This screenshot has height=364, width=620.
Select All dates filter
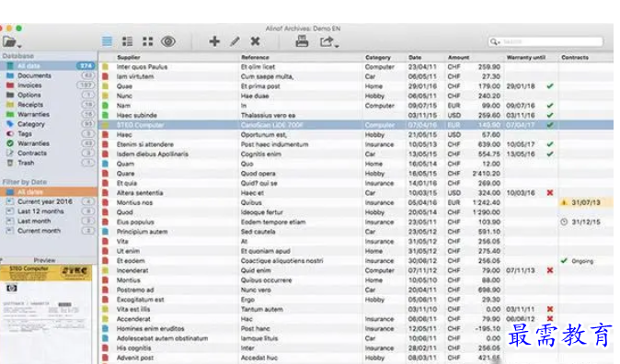pyautogui.click(x=48, y=192)
